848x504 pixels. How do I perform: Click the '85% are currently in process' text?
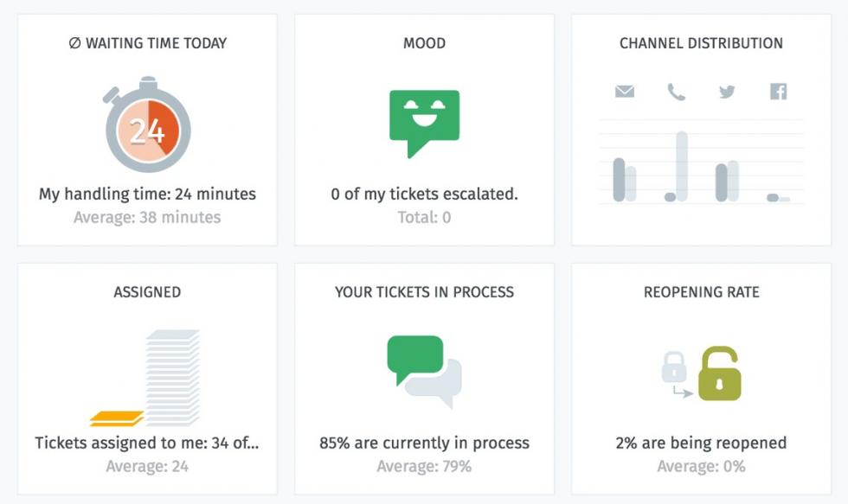click(424, 442)
